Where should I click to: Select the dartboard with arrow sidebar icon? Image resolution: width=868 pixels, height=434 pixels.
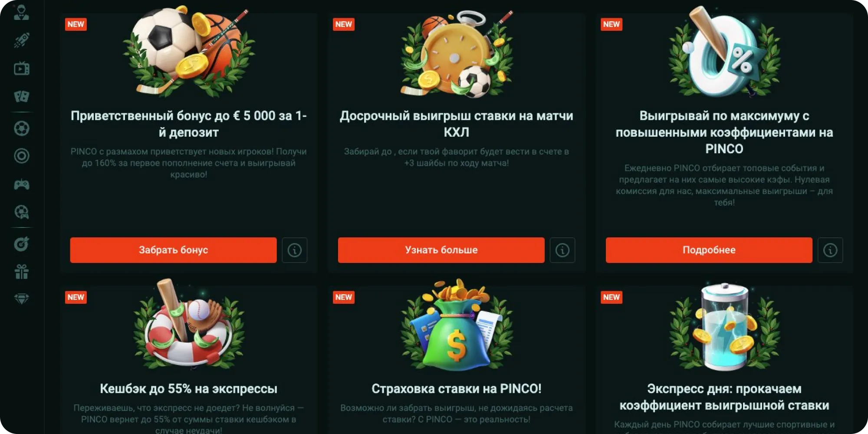(x=22, y=244)
